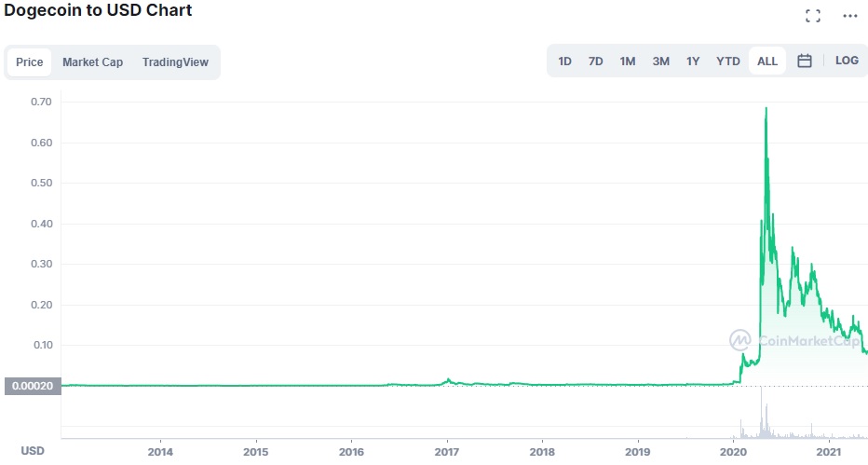The width and height of the screenshot is (868, 465).
Task: Switch to the Price tab
Action: [x=30, y=62]
